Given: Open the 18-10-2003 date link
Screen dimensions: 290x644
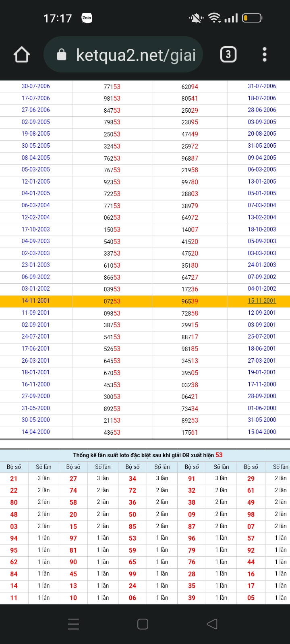Looking at the screenshot, I should 262,229.
